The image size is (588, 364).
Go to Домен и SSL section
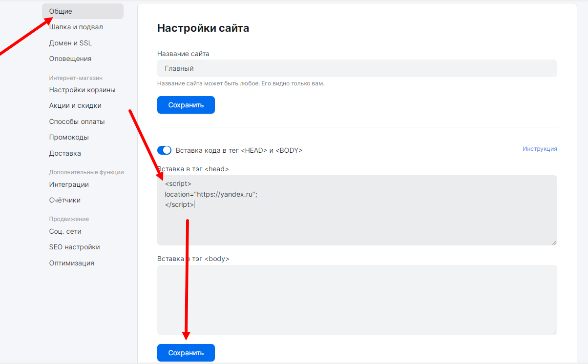coord(70,43)
